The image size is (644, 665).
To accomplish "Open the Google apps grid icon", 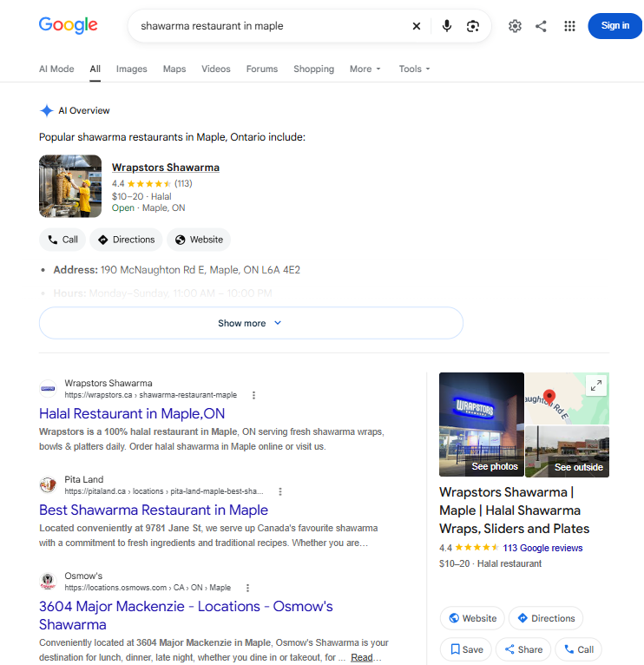I will pyautogui.click(x=569, y=26).
